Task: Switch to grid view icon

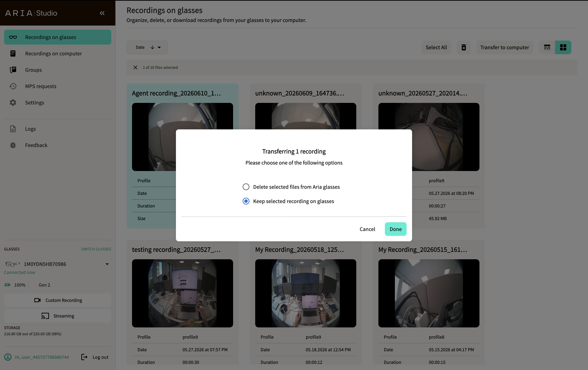Action: (x=563, y=47)
